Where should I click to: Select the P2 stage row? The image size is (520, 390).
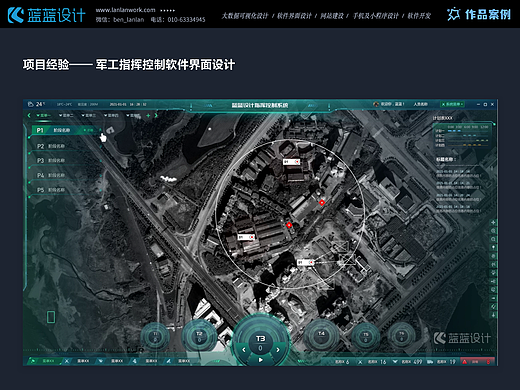coord(66,146)
